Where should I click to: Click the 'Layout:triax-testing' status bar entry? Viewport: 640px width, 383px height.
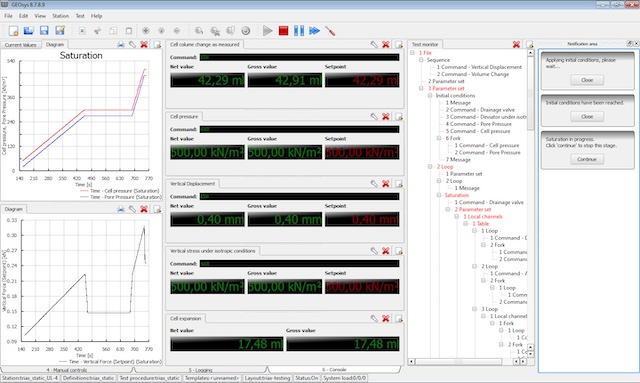click(267, 378)
